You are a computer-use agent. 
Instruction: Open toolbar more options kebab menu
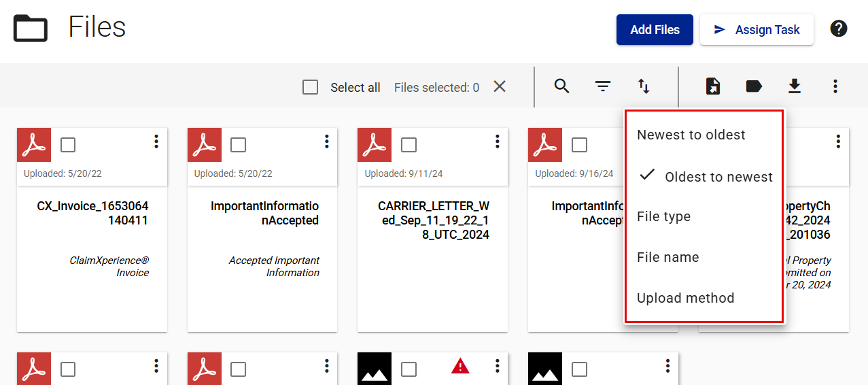coord(835,86)
